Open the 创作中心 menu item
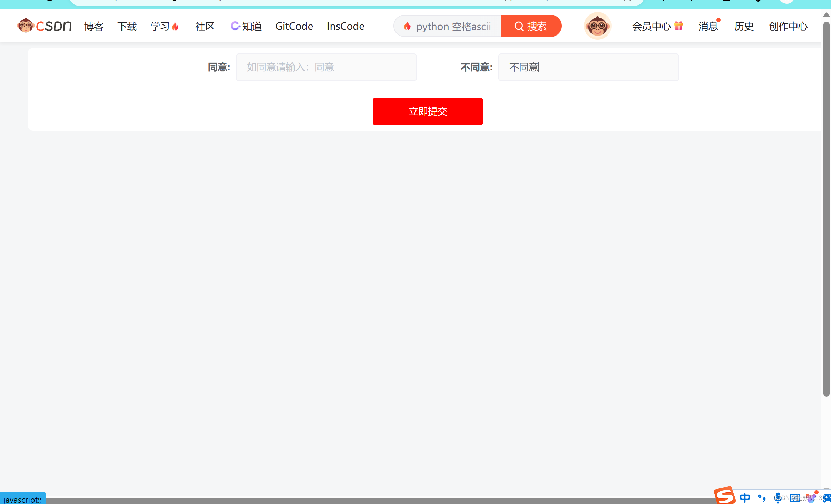 point(788,27)
